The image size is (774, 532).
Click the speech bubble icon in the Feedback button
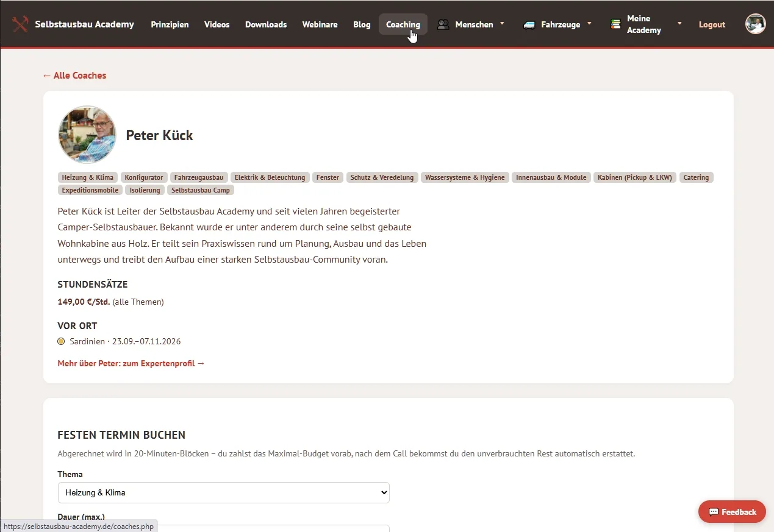coord(714,512)
